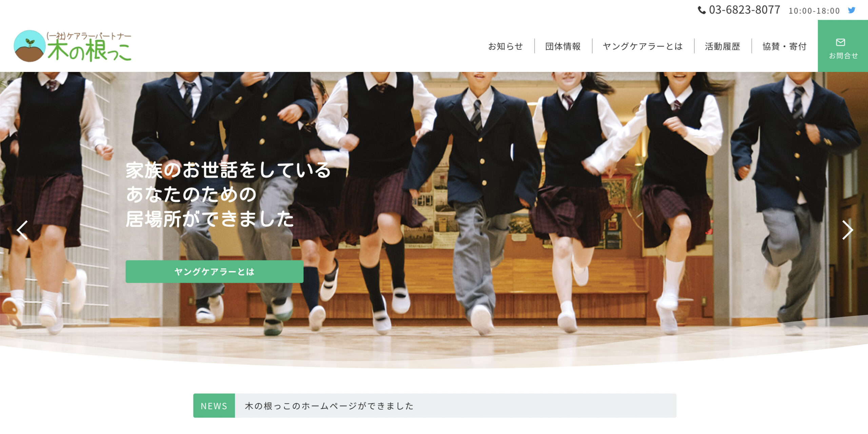This screenshot has height=434, width=868.
Task: Go to previous slide with left chevron
Action: point(22,230)
